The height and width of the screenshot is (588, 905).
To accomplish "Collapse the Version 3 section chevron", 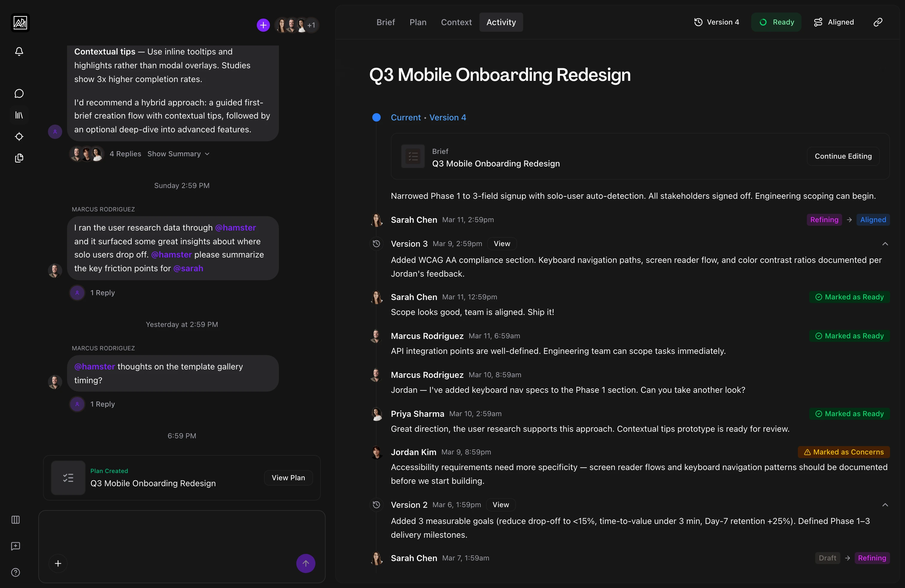I will click(x=885, y=244).
